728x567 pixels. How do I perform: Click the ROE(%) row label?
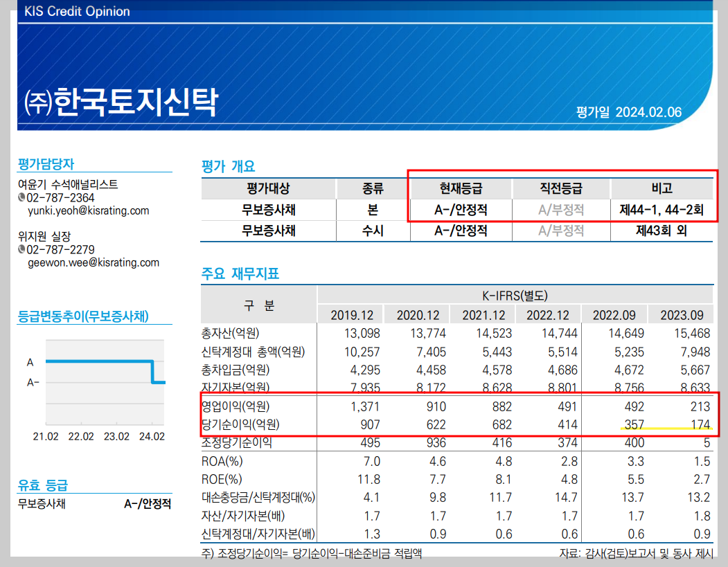(x=222, y=479)
